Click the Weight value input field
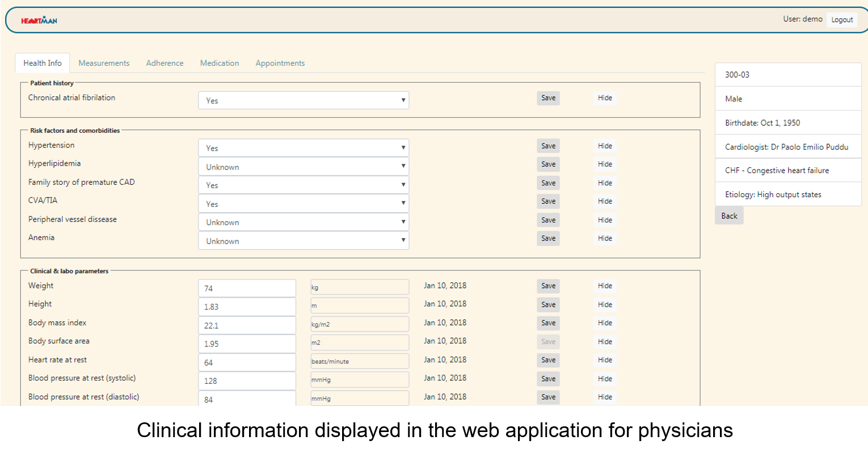 click(x=247, y=288)
